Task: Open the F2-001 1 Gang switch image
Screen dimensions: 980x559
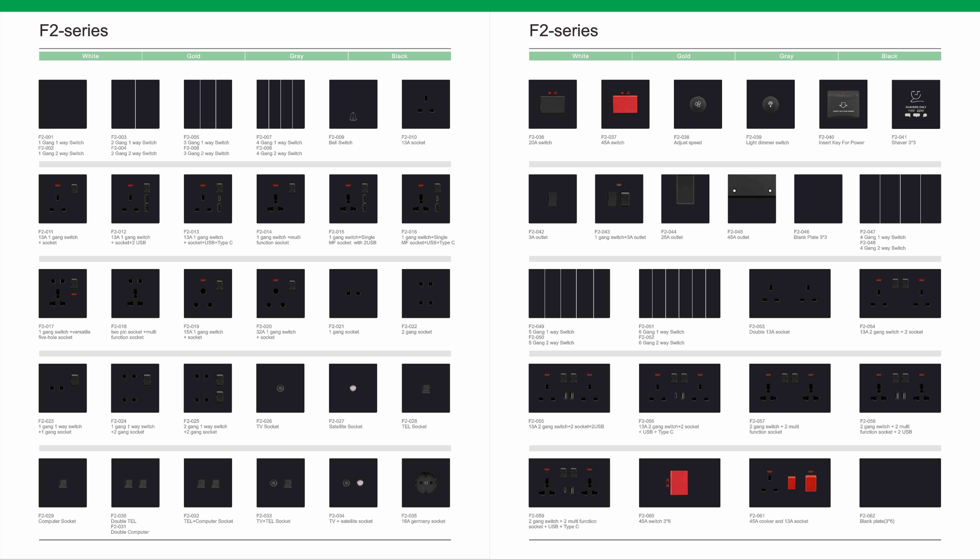Action: (x=63, y=104)
